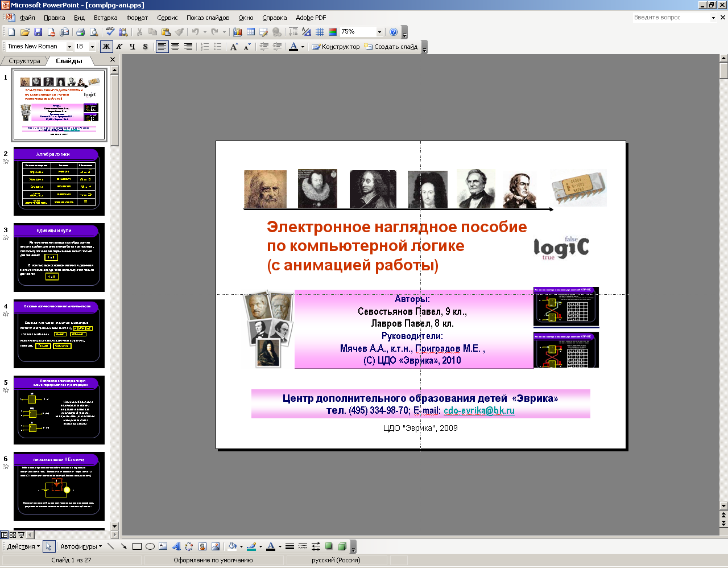Click the Print icon in toolbar
Image resolution: width=728 pixels, height=568 pixels.
pos(80,32)
